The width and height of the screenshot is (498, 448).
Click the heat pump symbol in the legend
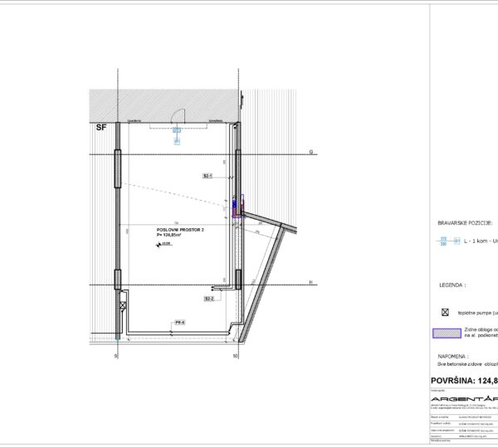(446, 313)
